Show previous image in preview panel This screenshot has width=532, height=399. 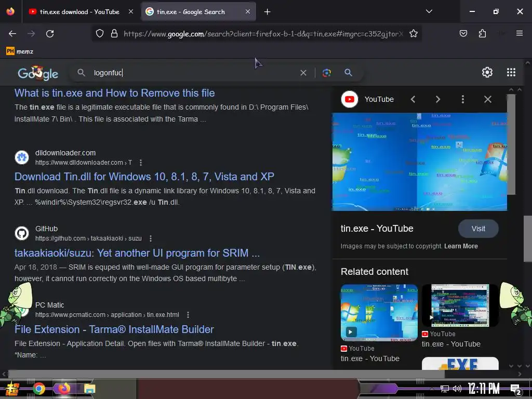(x=413, y=99)
